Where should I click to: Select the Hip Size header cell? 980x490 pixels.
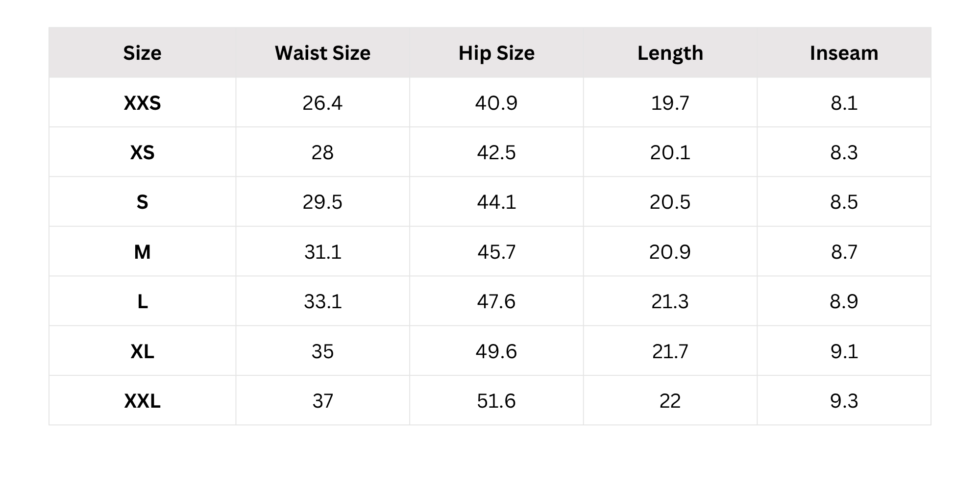496,53
